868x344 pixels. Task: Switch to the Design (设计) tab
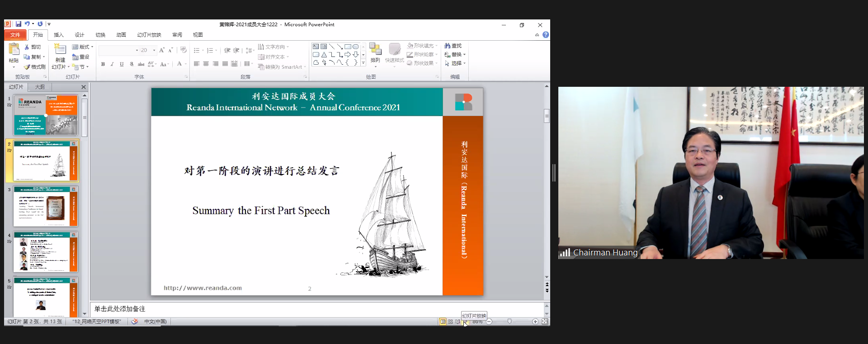80,35
